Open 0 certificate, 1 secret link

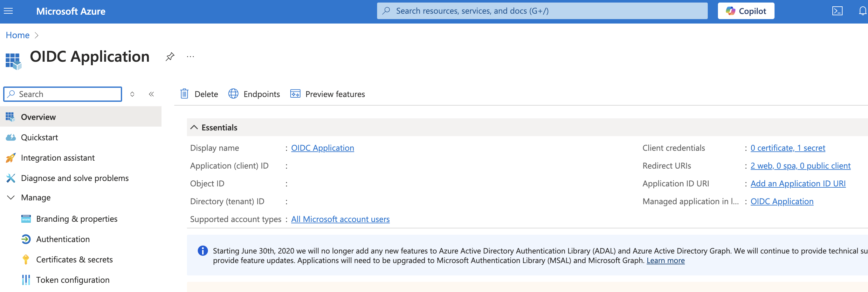click(788, 148)
